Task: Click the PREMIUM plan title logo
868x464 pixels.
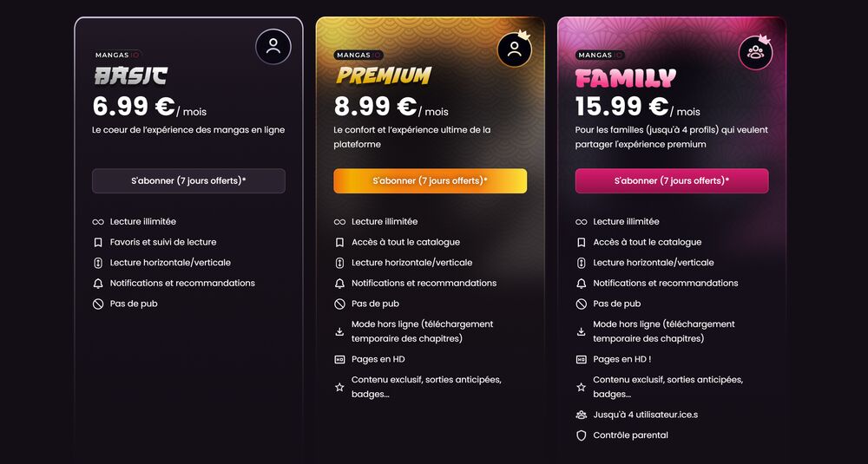Action: (x=384, y=75)
